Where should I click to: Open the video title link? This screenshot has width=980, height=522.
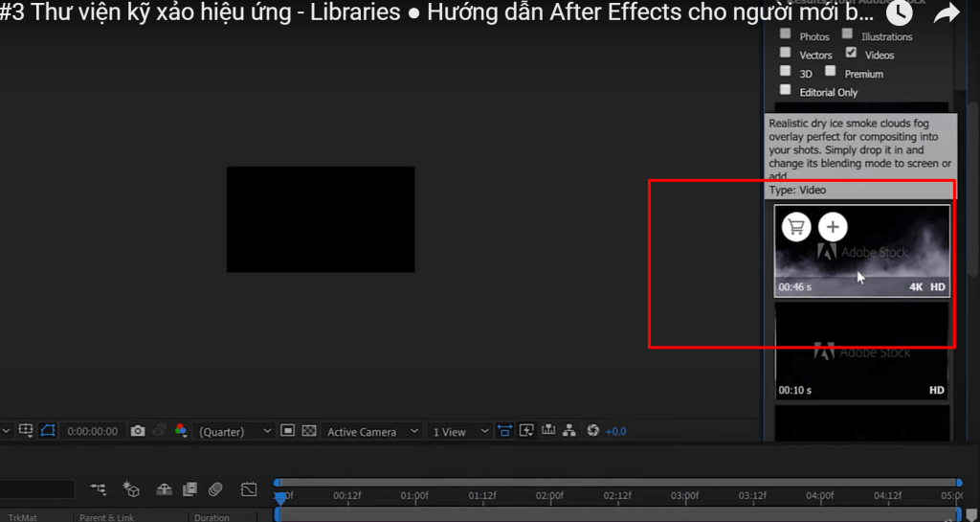click(436, 12)
